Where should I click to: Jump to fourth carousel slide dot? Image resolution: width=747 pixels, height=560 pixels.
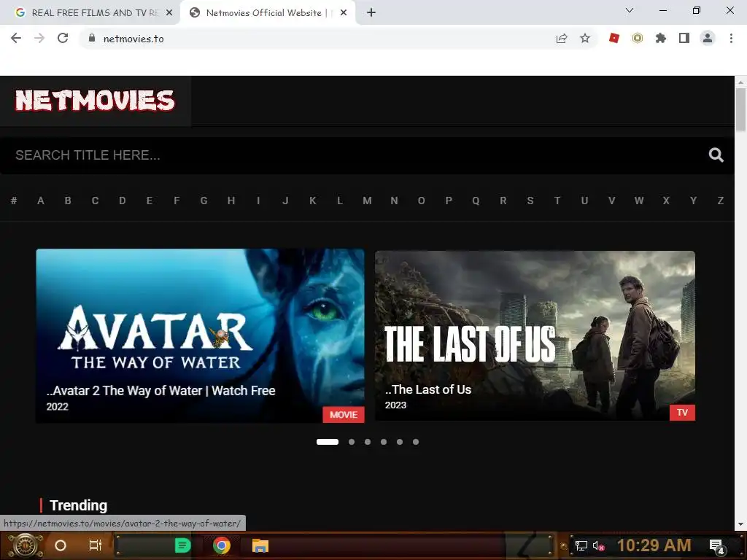coord(384,442)
